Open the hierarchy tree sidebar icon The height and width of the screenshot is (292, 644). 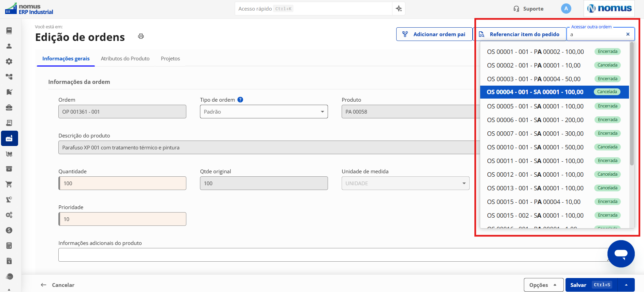(x=9, y=77)
